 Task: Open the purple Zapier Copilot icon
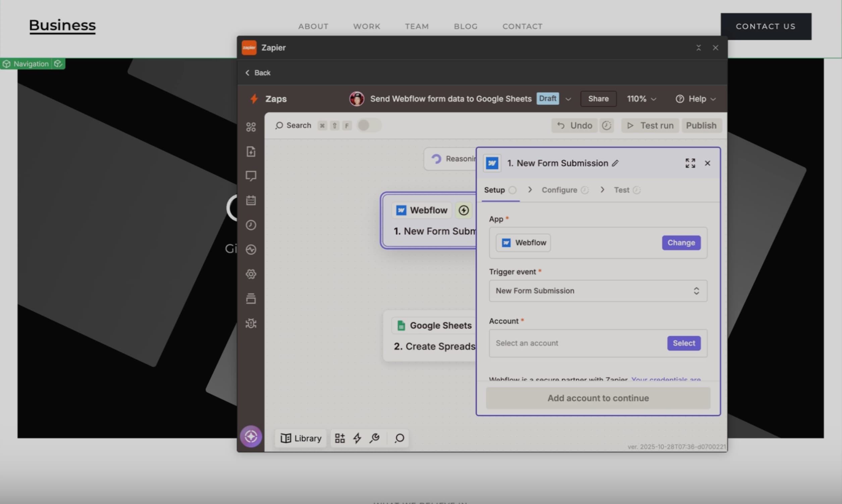point(251,436)
